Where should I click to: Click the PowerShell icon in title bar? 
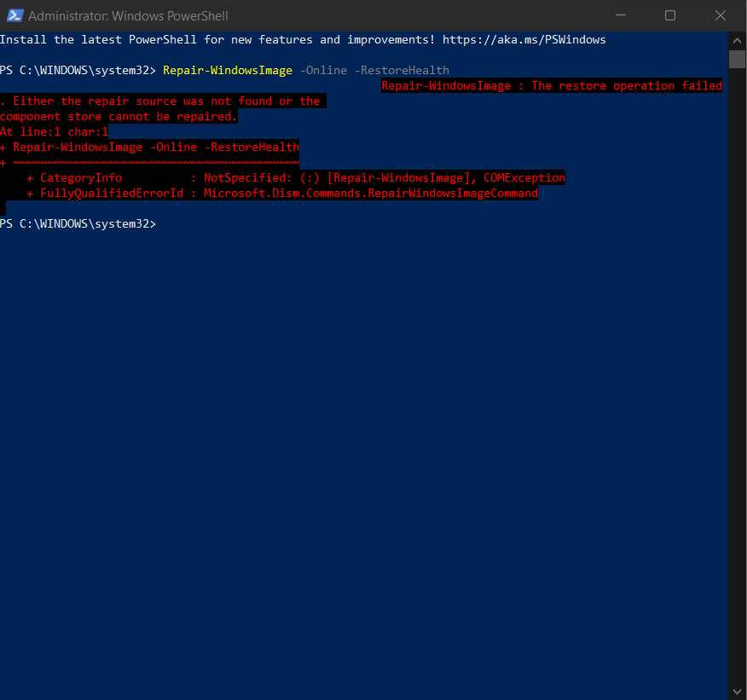[14, 15]
